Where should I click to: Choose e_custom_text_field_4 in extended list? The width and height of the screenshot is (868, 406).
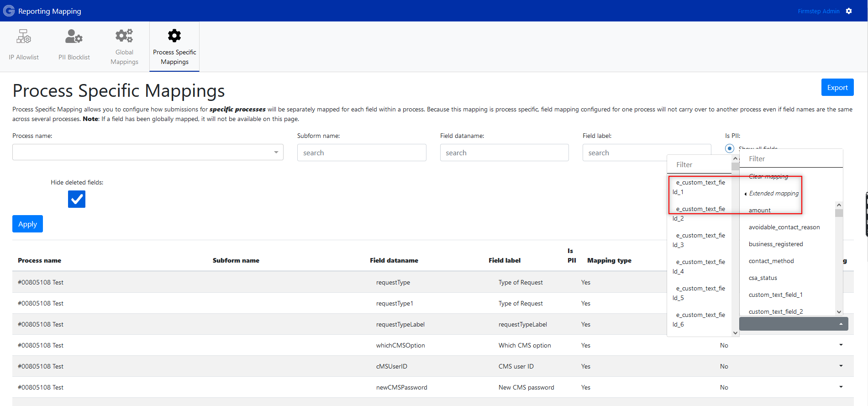699,267
